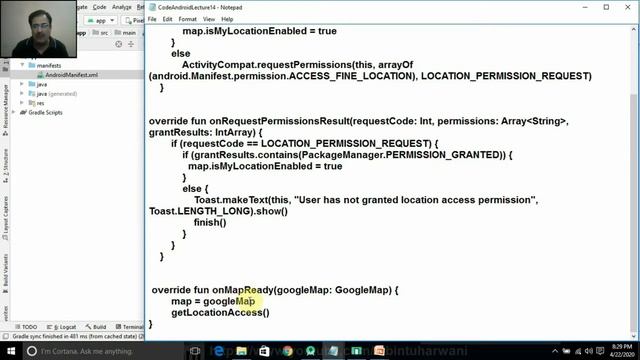This screenshot has height=360, width=640.
Task: Open Notepad Help menu
Action: (x=227, y=19)
